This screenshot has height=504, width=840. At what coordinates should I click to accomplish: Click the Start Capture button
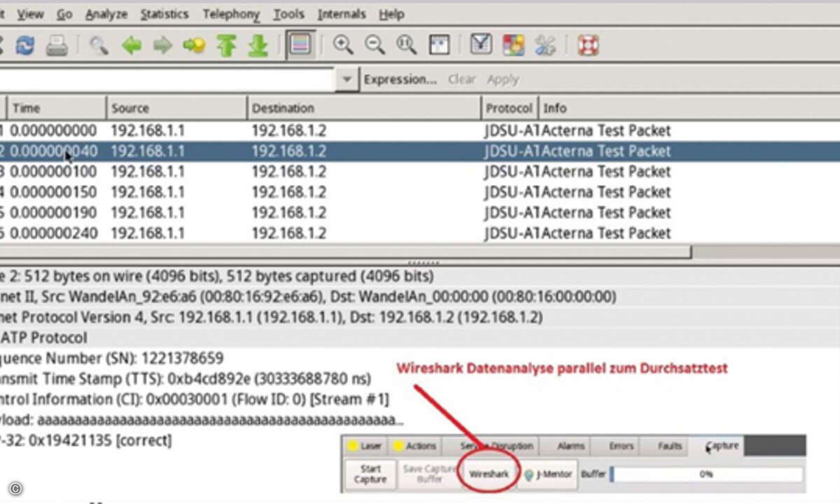(370, 474)
